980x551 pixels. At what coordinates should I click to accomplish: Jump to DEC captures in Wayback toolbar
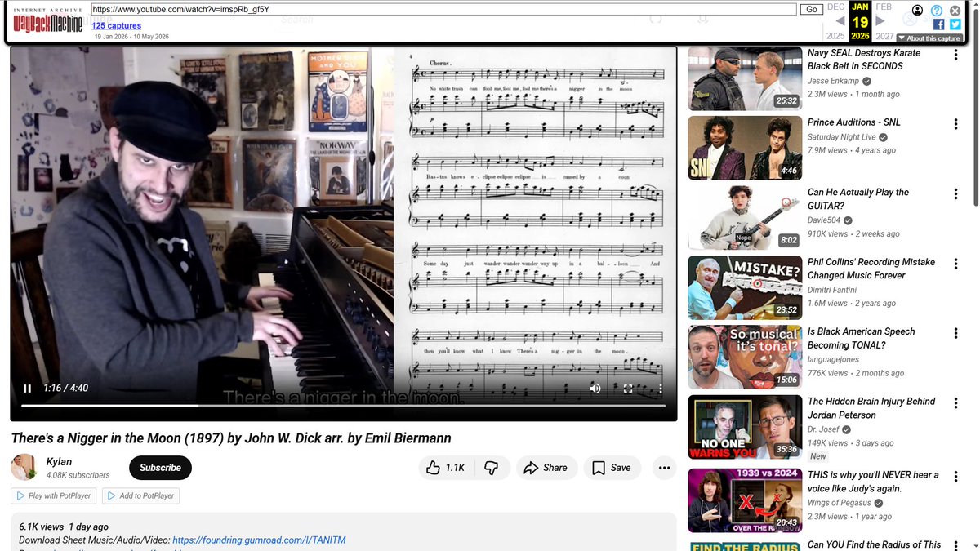(836, 7)
